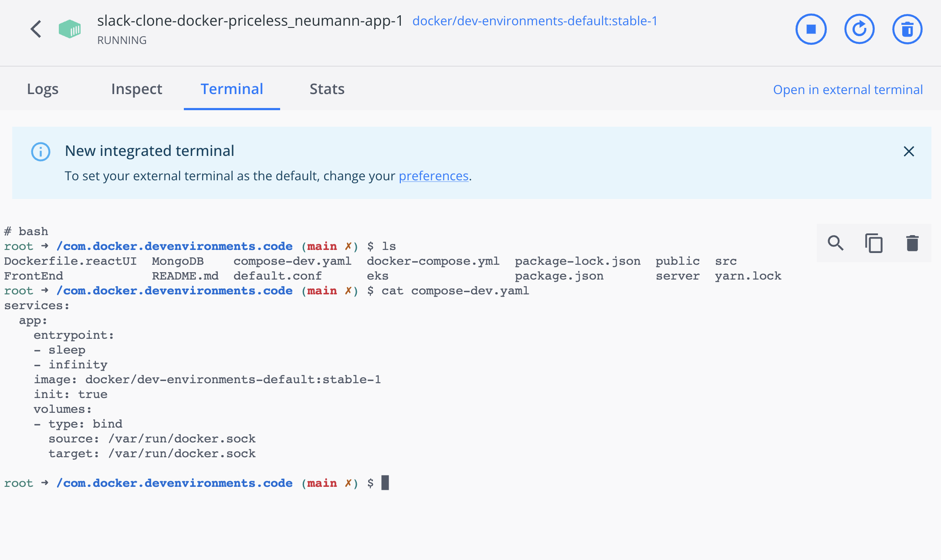The image size is (941, 560).
Task: Open terminal search with the magnifier icon
Action: pyautogui.click(x=836, y=243)
